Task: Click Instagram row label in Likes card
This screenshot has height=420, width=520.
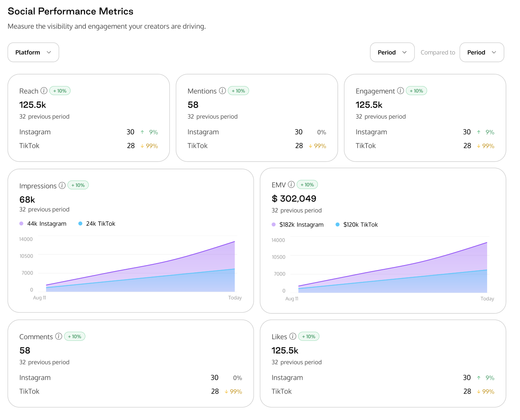Action: click(287, 378)
